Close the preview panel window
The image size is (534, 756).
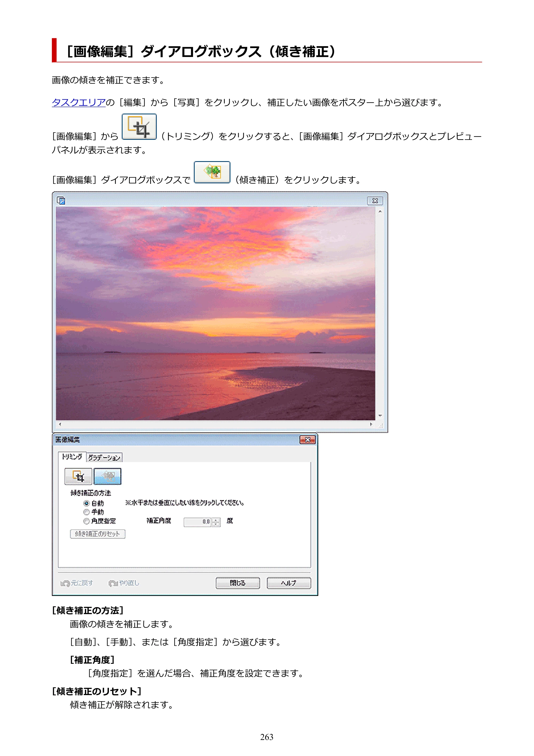point(375,200)
